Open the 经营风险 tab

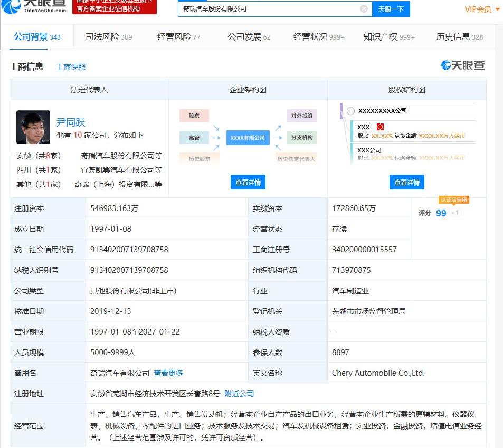(178, 37)
